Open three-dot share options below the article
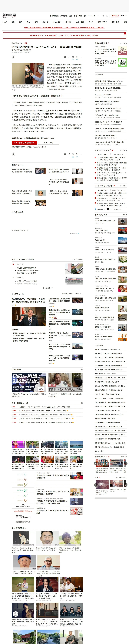This screenshot has width=129, height=644. click(x=81, y=154)
